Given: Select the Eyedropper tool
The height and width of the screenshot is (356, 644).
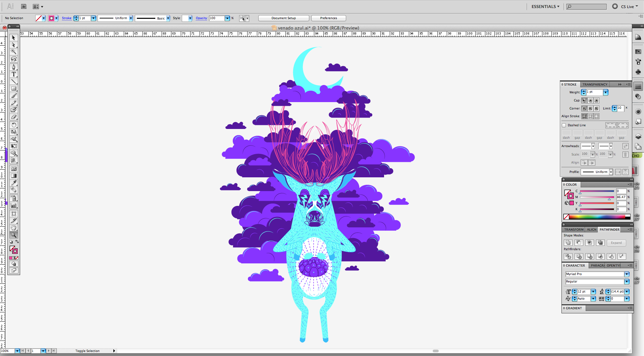Looking at the screenshot, I should point(13,183).
